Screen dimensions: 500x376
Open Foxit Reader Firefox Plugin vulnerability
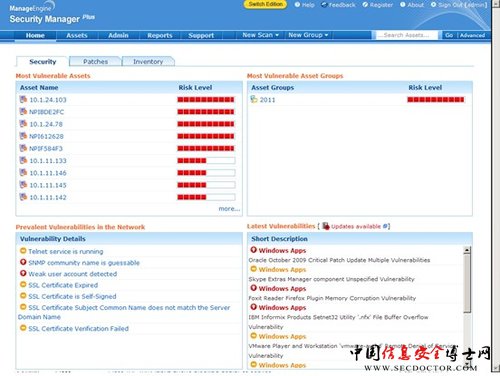click(x=332, y=298)
